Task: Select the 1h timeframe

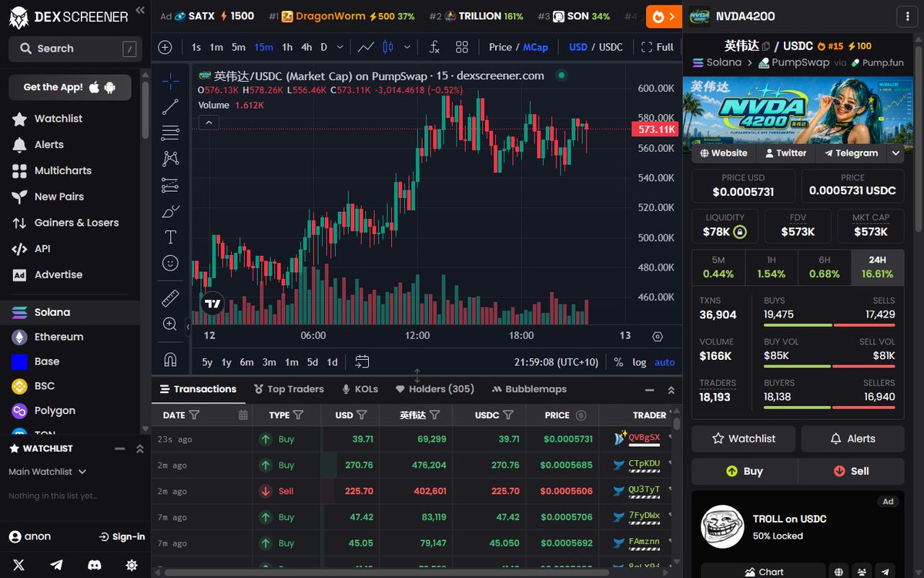Action: point(287,47)
